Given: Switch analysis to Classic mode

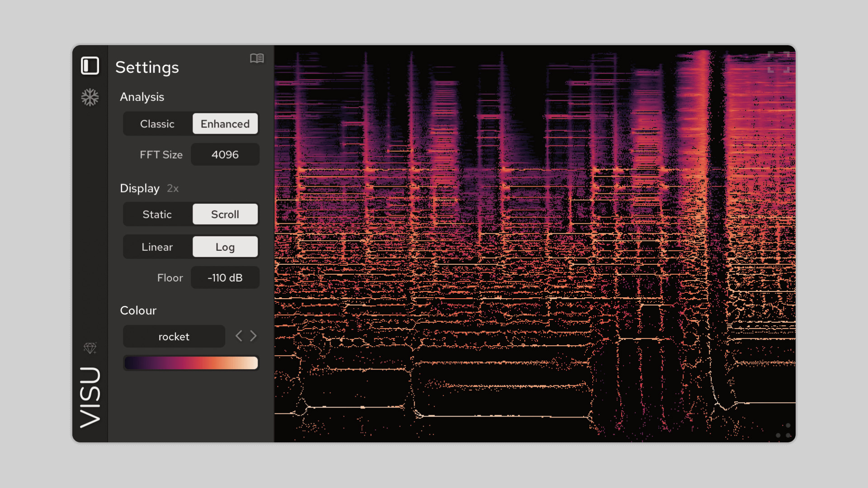Looking at the screenshot, I should tap(157, 124).
